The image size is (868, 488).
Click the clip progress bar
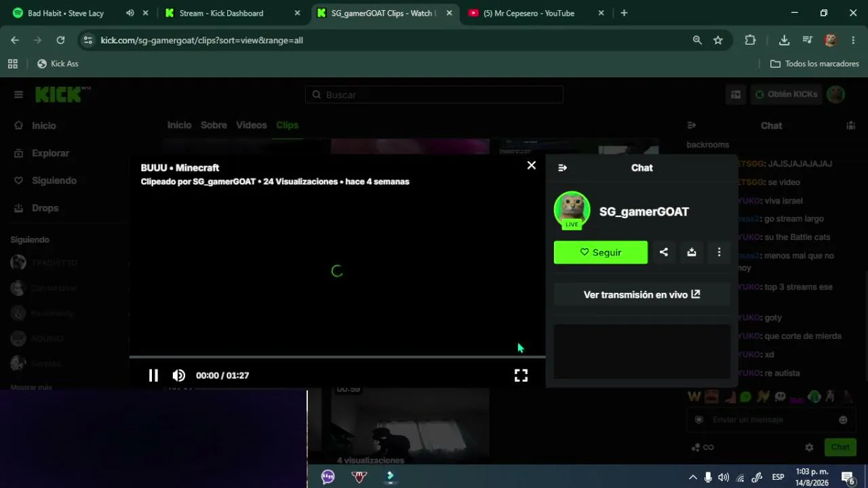(337, 357)
